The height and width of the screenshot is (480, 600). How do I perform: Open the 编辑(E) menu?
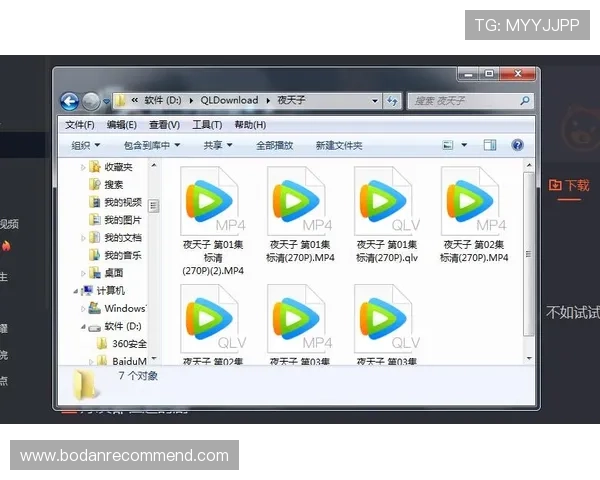pos(122,125)
